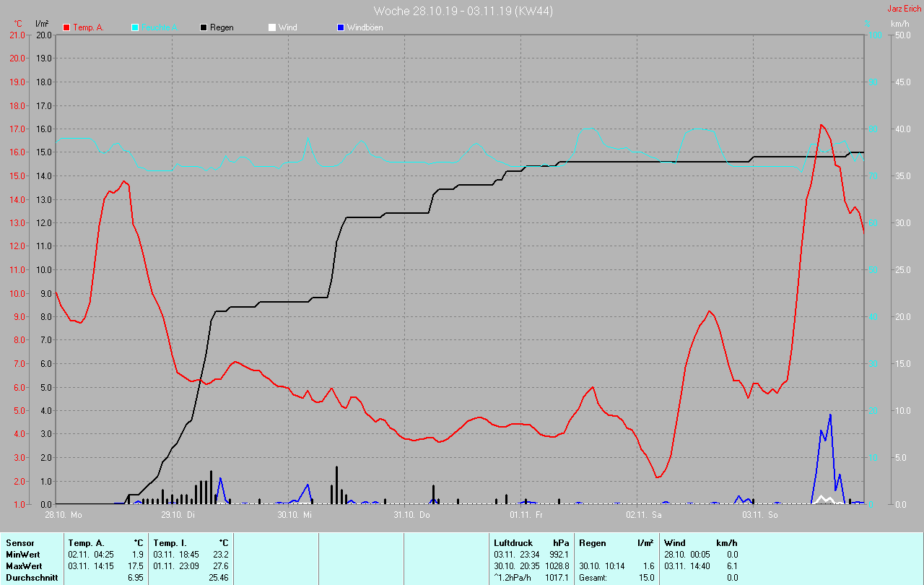
Task: Click the white Wind legend square
Action: (271, 27)
